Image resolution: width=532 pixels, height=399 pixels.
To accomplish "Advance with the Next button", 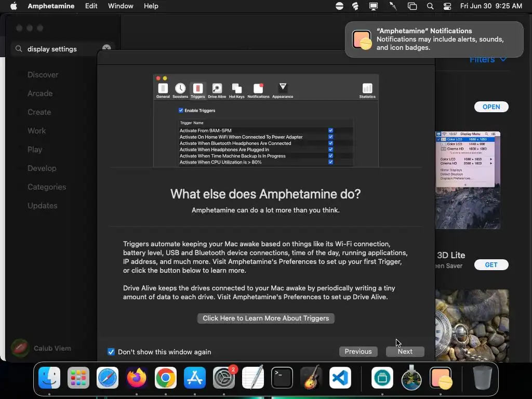I will (405, 352).
